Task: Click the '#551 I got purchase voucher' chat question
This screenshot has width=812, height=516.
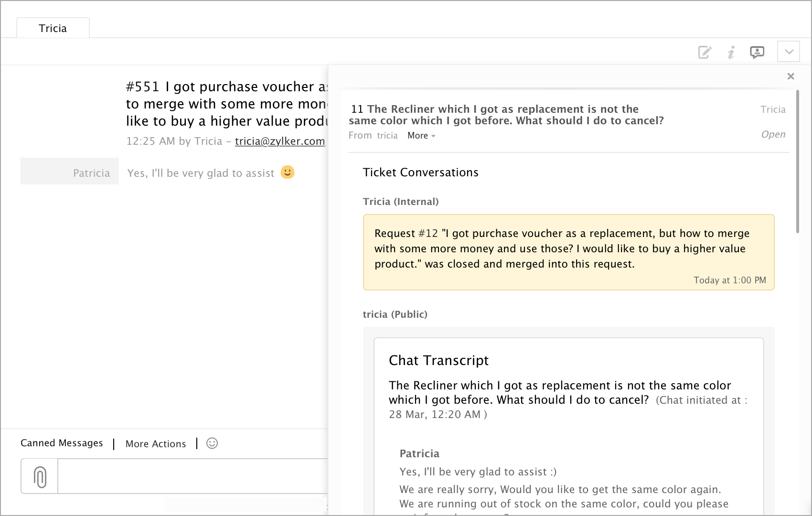Action: (x=227, y=104)
